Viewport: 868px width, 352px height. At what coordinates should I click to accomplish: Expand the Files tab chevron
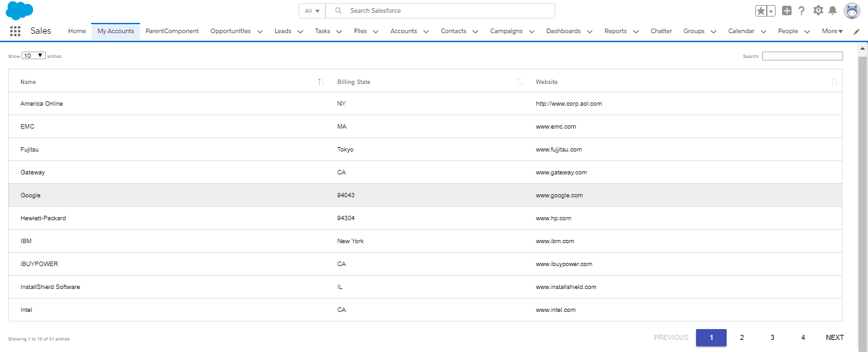click(x=376, y=31)
